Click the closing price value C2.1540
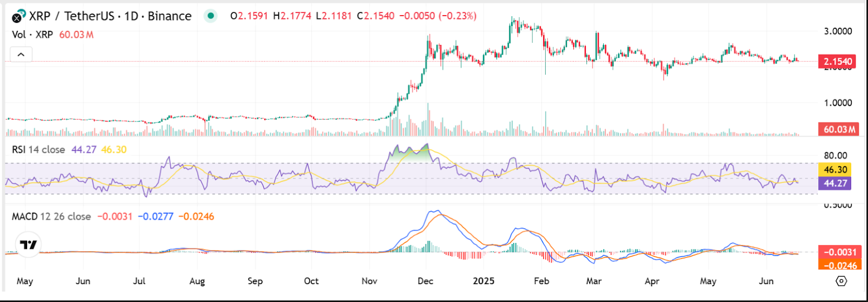The height and width of the screenshot is (302, 868). click(x=375, y=16)
